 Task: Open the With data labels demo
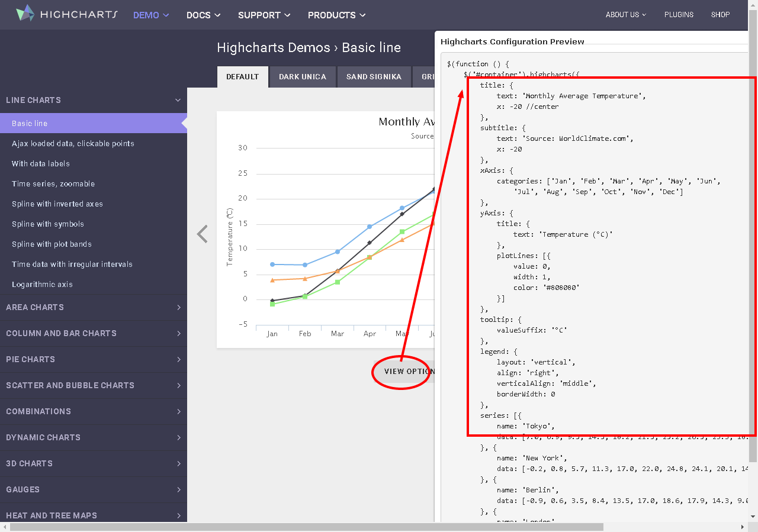tap(41, 163)
